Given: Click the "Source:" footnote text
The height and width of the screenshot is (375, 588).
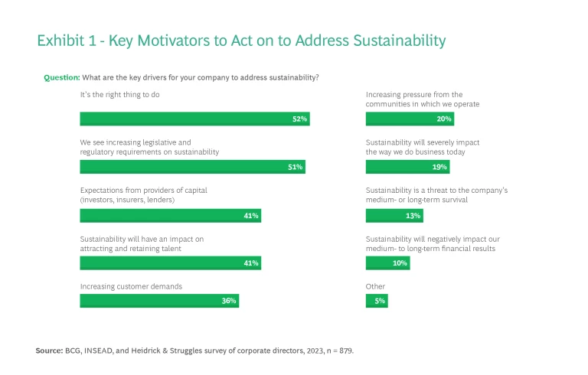Looking at the screenshot, I should [x=195, y=350].
